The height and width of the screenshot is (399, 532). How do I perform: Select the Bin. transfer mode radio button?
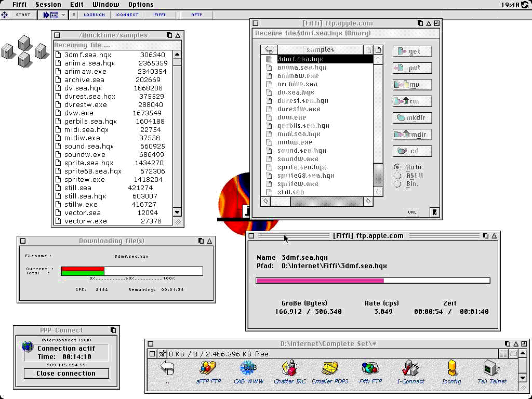pos(397,184)
